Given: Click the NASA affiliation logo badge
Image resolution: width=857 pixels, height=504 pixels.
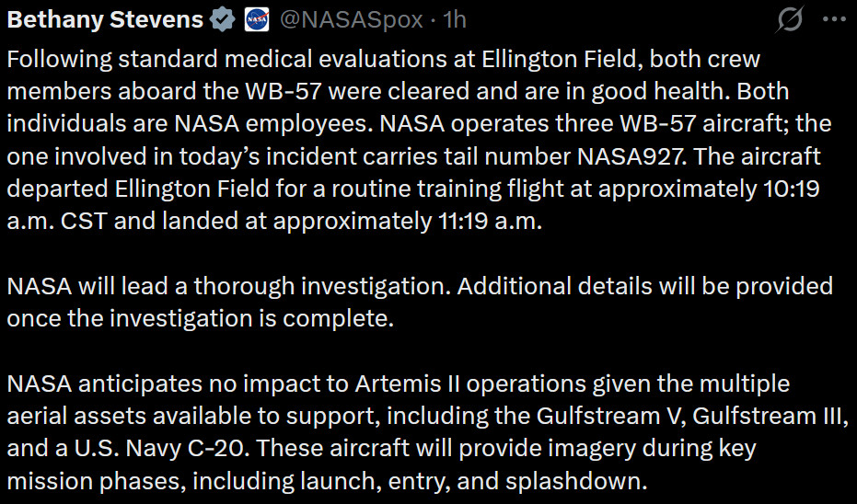Looking at the screenshot, I should coord(256,19).
